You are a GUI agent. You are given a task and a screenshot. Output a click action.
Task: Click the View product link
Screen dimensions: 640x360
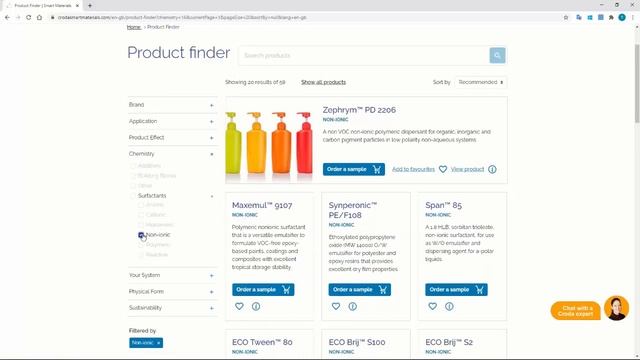pyautogui.click(x=467, y=169)
